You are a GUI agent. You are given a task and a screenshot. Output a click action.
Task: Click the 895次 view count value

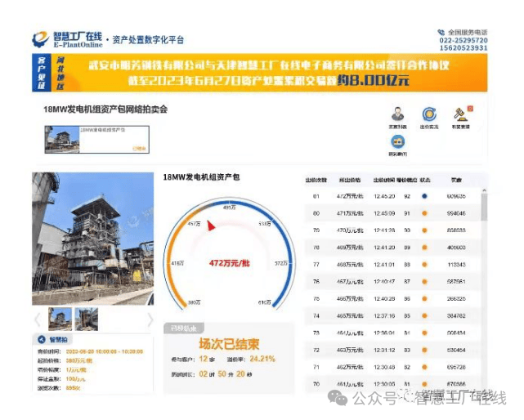74,388
